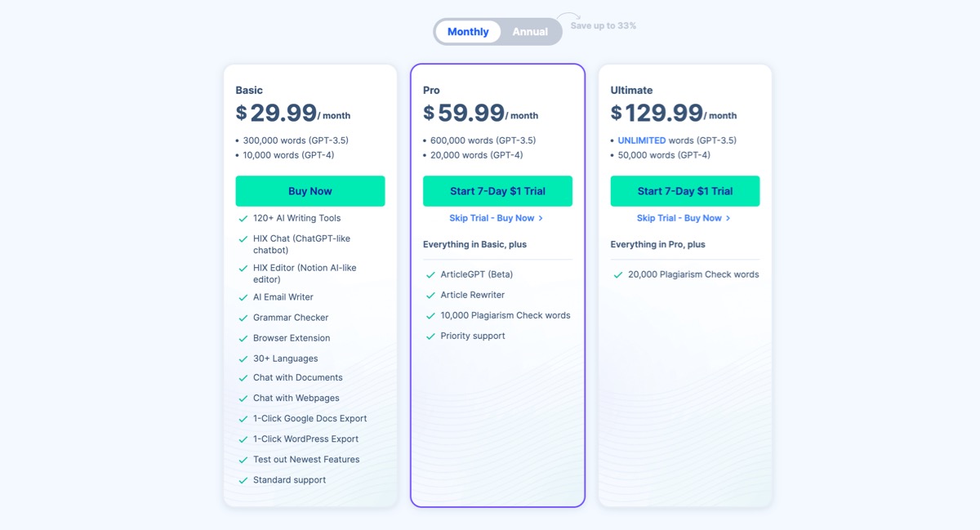Select the checkmark next to Browser Extension
Viewport: 980px width, 530px height.
[x=243, y=337]
